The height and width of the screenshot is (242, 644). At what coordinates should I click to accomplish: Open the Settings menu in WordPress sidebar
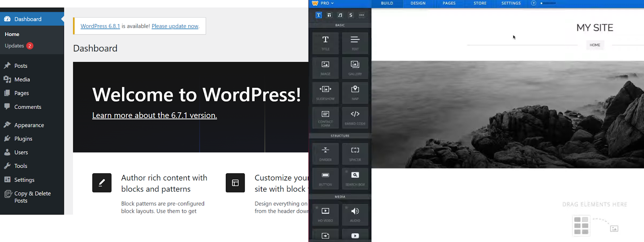(x=32, y=180)
